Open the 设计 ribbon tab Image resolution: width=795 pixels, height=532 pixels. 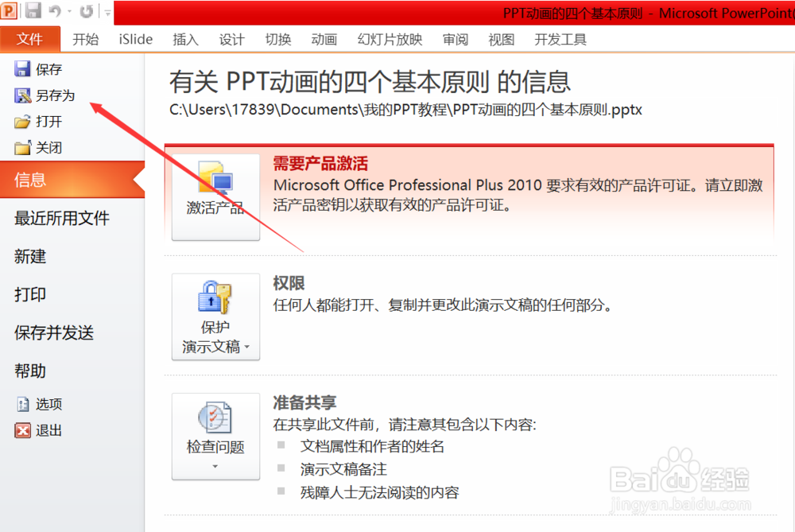coord(231,39)
